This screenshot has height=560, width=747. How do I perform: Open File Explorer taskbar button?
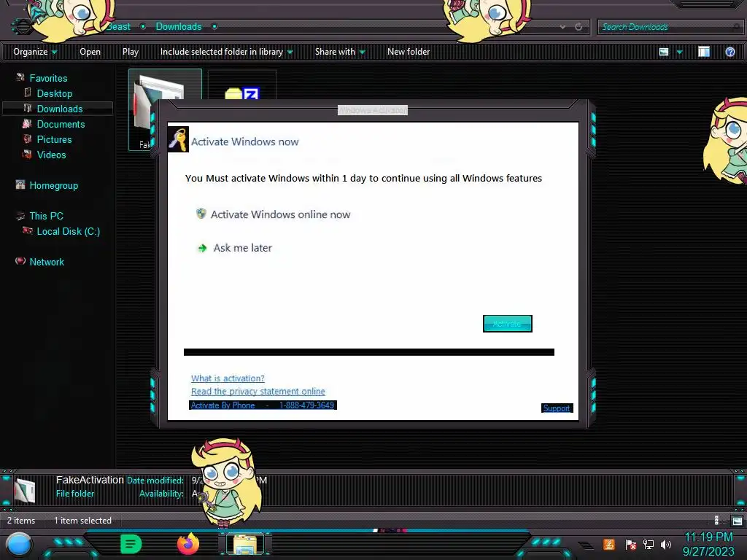(x=245, y=544)
